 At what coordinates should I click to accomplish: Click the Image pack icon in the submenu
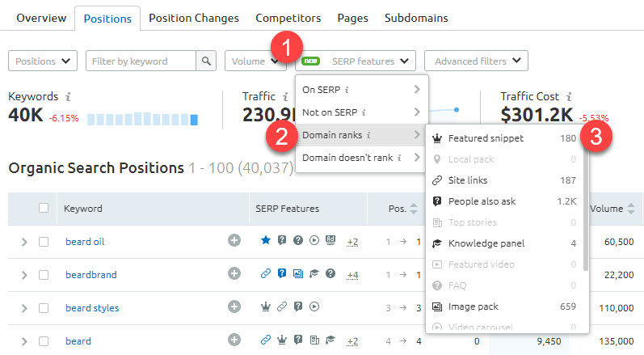[x=437, y=306]
